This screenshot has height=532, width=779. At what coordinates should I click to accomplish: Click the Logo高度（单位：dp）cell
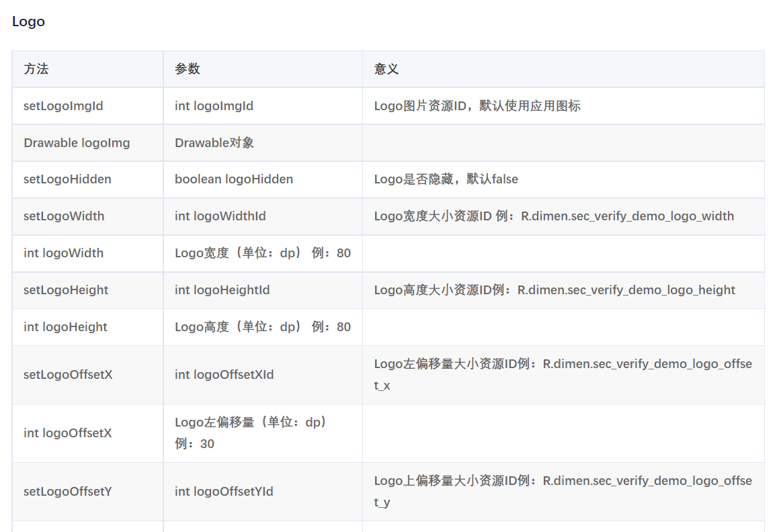[x=263, y=327]
